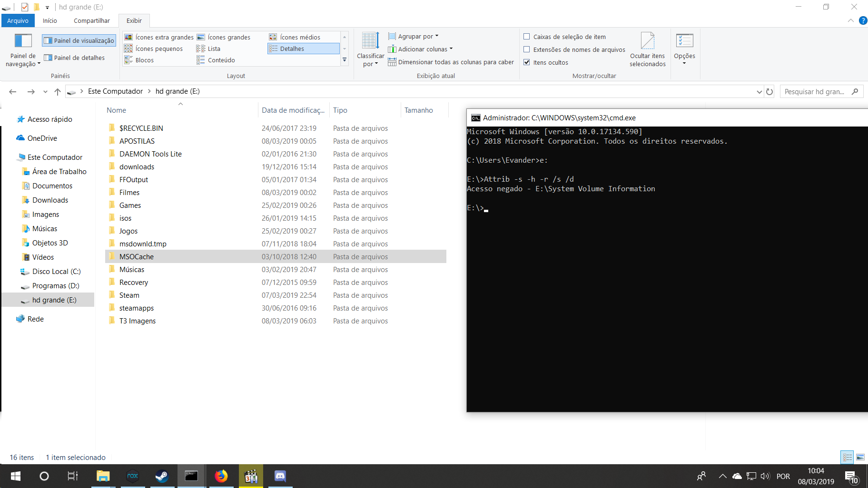Viewport: 868px width, 488px height.
Task: Open cmd.exe window system menu icon
Action: (475, 118)
